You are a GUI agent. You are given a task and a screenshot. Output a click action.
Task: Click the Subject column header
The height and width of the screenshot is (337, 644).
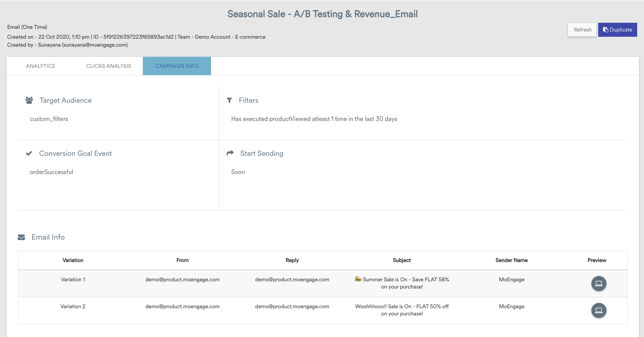[x=402, y=260]
